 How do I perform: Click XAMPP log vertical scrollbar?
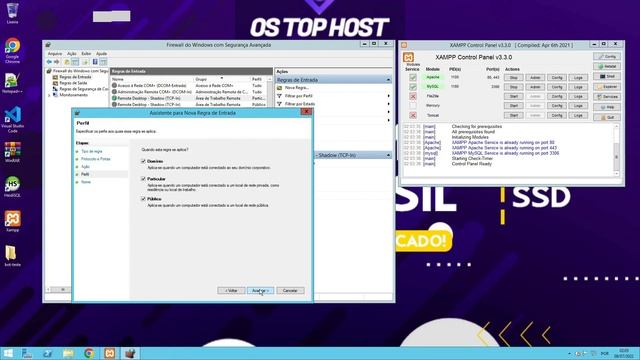[x=617, y=149]
